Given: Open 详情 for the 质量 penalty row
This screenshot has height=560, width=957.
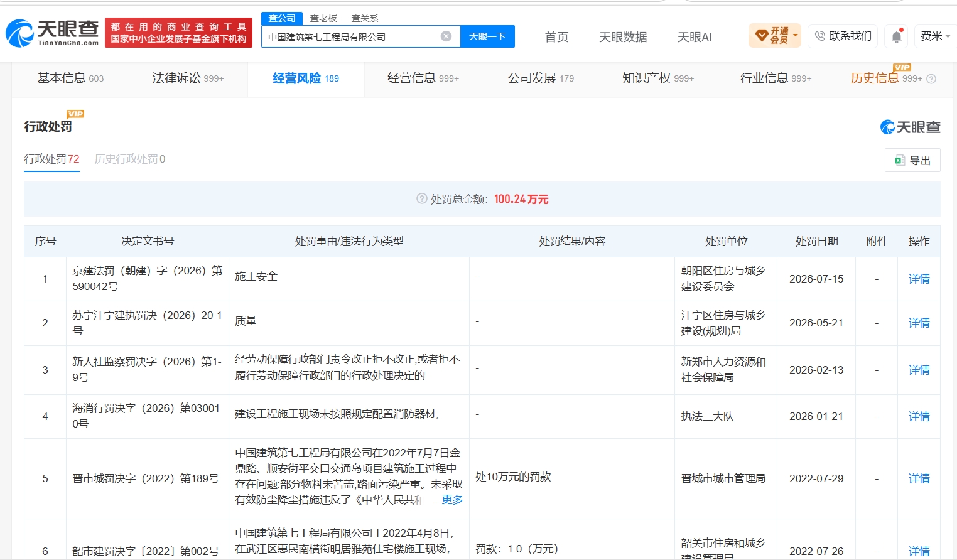Looking at the screenshot, I should [919, 323].
